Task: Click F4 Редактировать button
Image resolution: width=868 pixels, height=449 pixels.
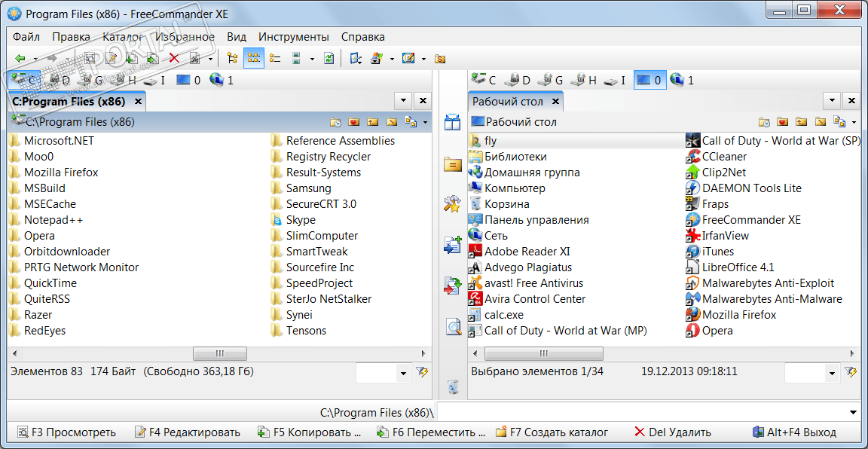Action: [187, 432]
